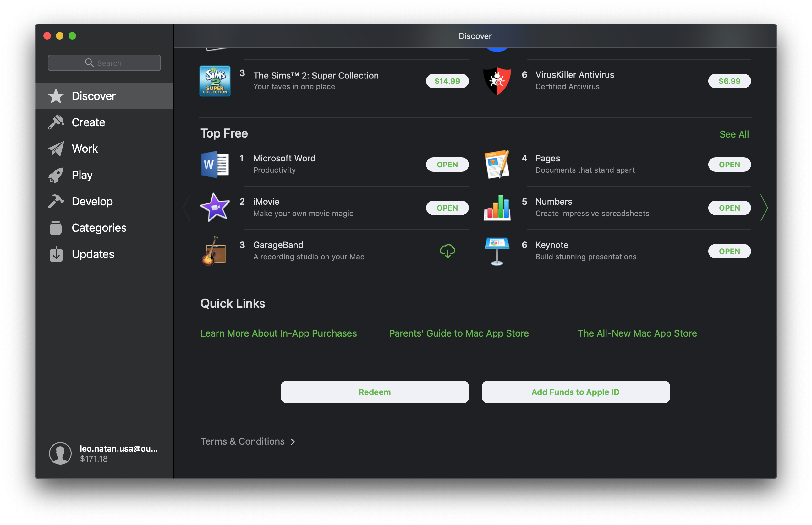812x525 pixels.
Task: Click the account avatar icon
Action: pos(60,453)
